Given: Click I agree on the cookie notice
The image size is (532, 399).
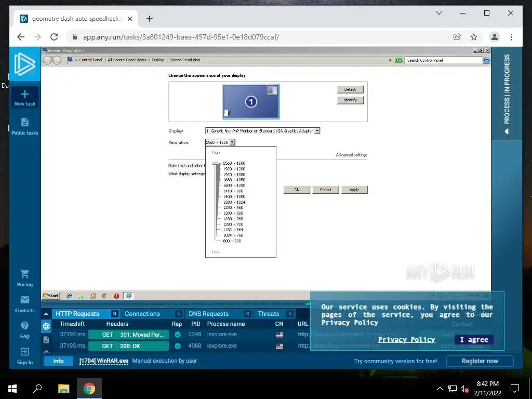Looking at the screenshot, I should pyautogui.click(x=474, y=340).
